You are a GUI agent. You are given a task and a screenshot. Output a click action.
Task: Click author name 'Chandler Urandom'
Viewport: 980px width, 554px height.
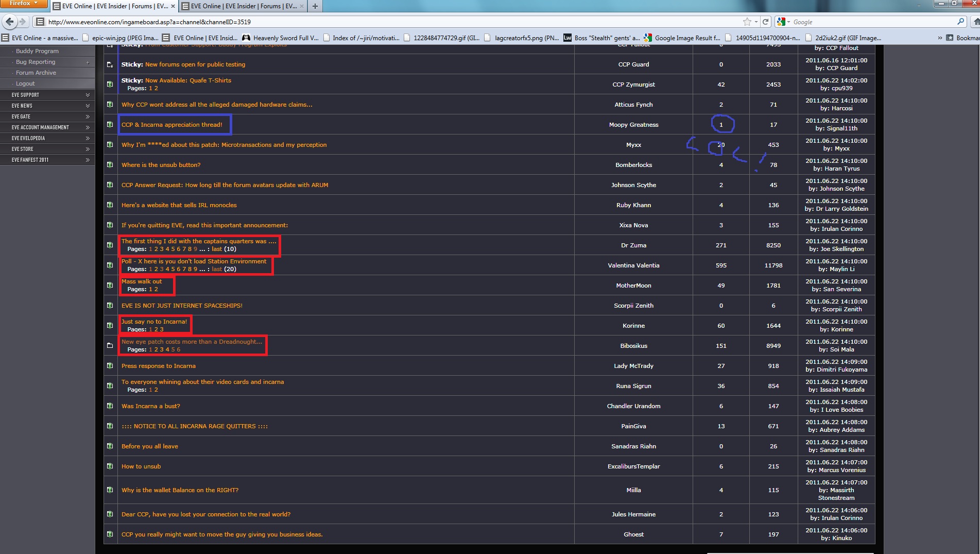(633, 406)
